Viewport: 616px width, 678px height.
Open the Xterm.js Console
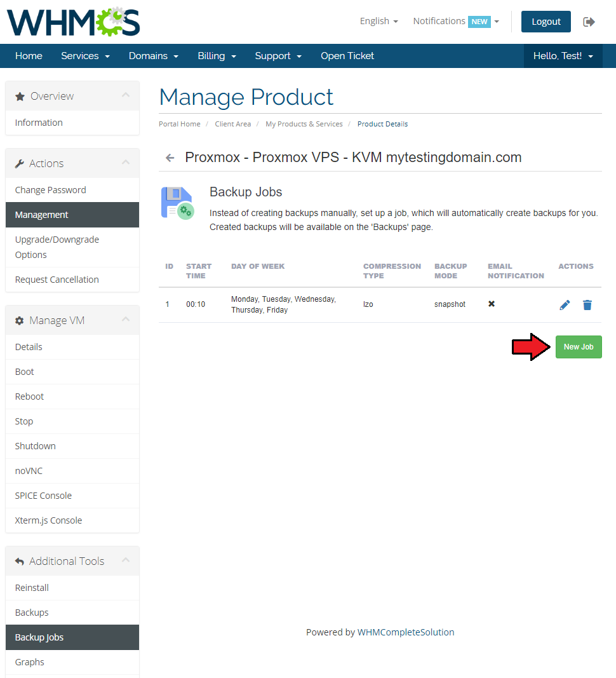72,520
